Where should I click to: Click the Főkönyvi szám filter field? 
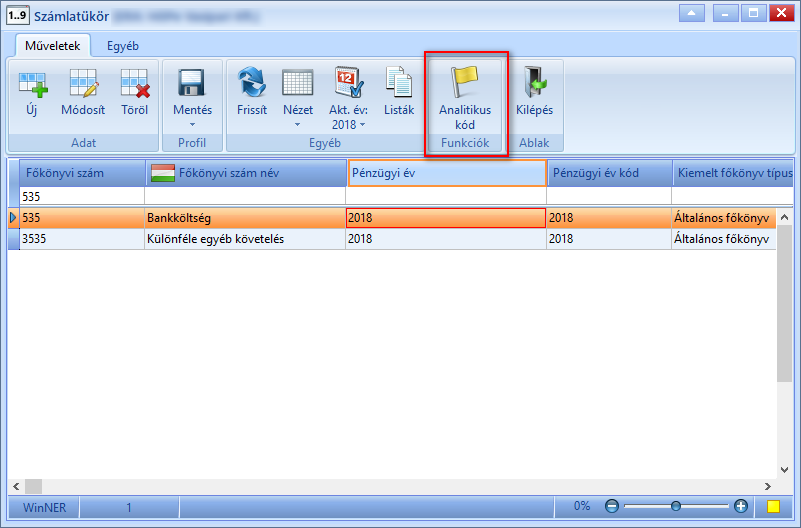point(82,196)
